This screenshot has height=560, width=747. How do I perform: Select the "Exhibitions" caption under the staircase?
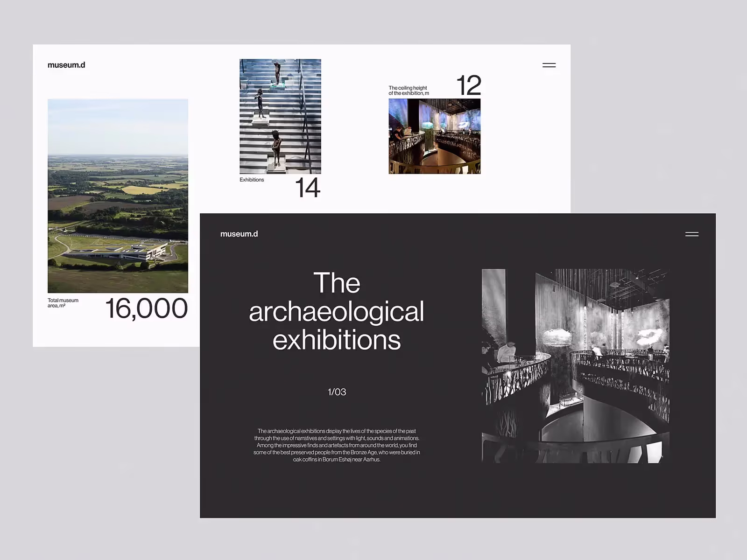tap(252, 180)
